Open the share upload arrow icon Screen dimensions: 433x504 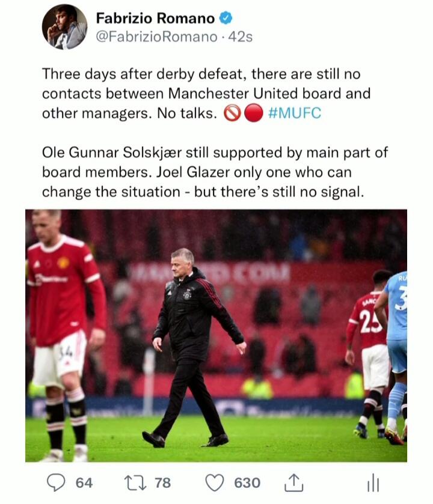293,482
